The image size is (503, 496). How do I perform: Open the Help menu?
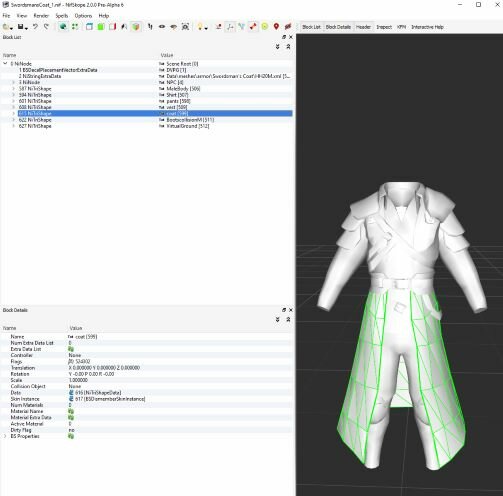coord(104,16)
